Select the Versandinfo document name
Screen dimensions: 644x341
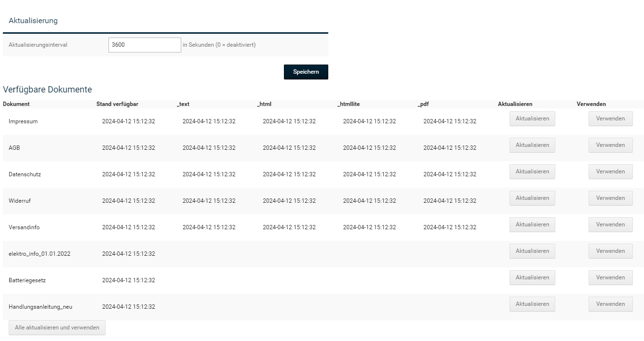click(24, 227)
